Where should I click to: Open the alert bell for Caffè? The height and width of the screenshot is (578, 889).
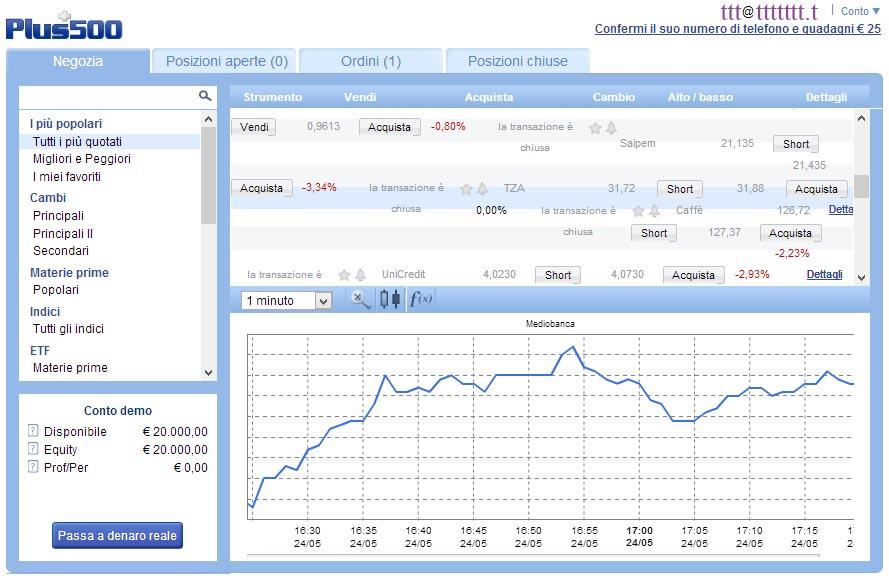[655, 211]
